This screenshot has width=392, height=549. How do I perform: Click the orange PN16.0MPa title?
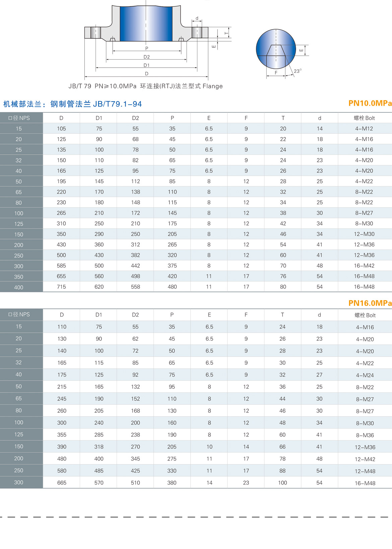[x=370, y=303]
